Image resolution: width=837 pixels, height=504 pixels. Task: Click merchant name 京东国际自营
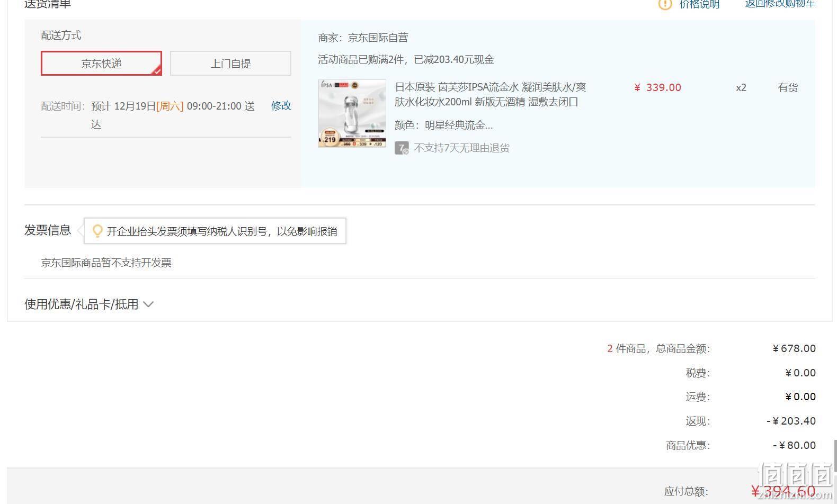[x=378, y=38]
